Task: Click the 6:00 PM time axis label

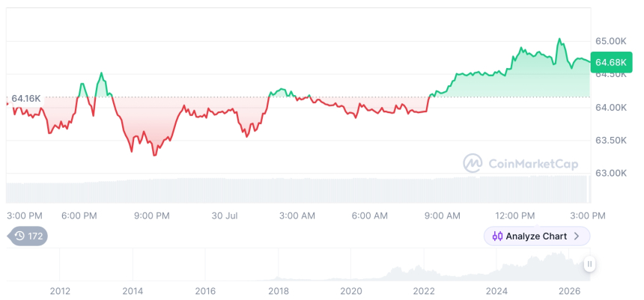Action: coord(79,216)
